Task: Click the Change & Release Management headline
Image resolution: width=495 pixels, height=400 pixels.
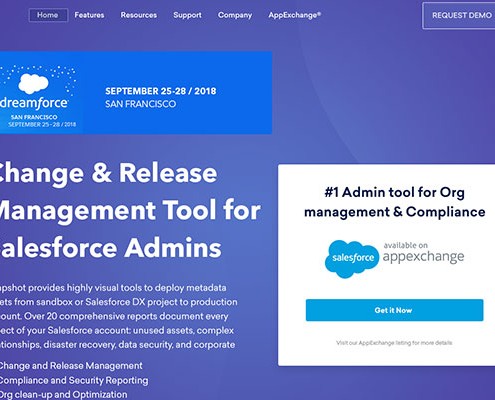Action: pyautogui.click(x=130, y=210)
